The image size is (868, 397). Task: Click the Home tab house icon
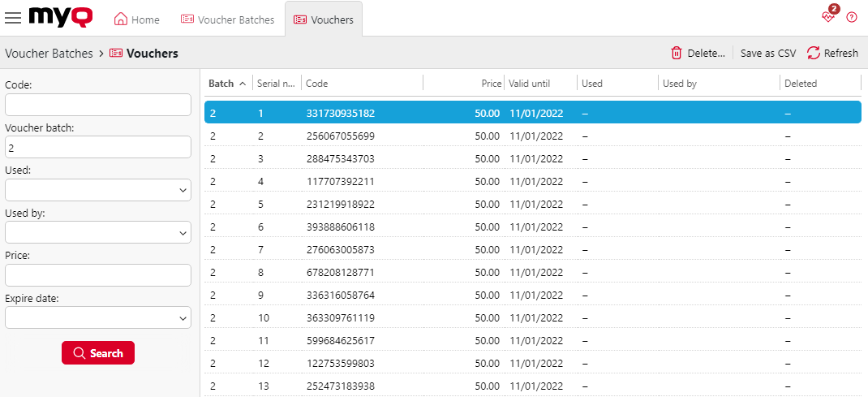[121, 19]
